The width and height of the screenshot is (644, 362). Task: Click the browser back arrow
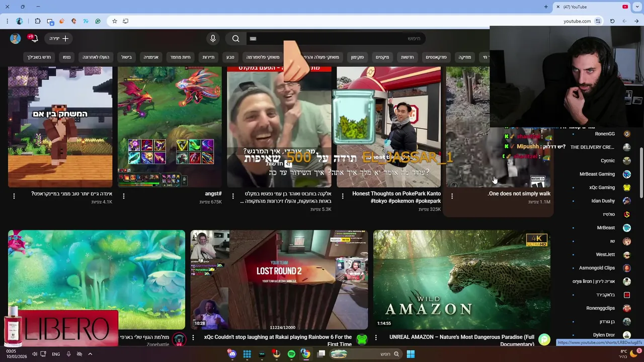(x=636, y=21)
